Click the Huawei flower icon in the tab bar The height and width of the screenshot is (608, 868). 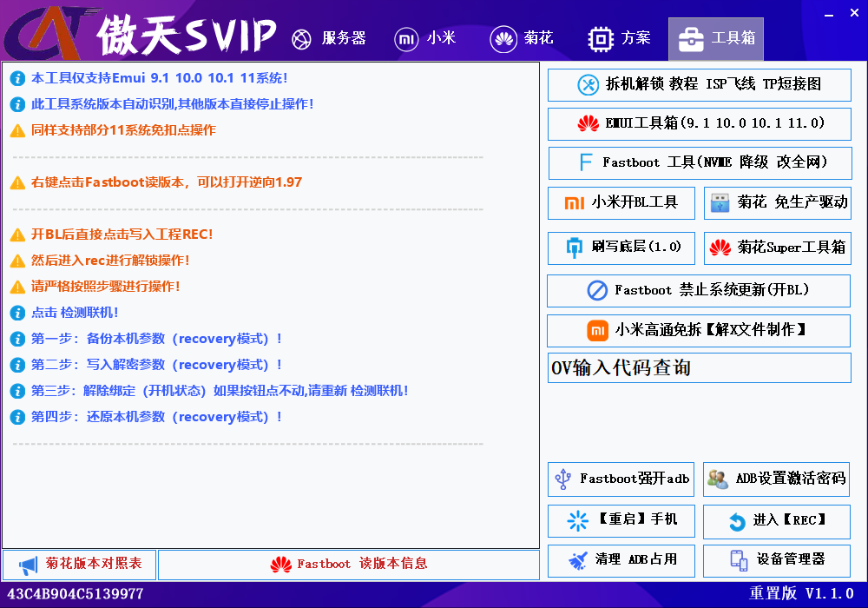click(503, 39)
